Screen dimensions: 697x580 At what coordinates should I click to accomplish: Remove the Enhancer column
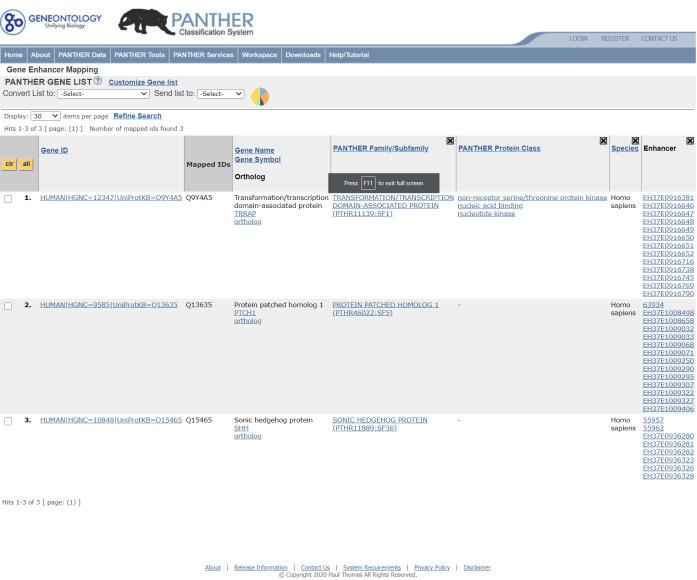(x=690, y=141)
